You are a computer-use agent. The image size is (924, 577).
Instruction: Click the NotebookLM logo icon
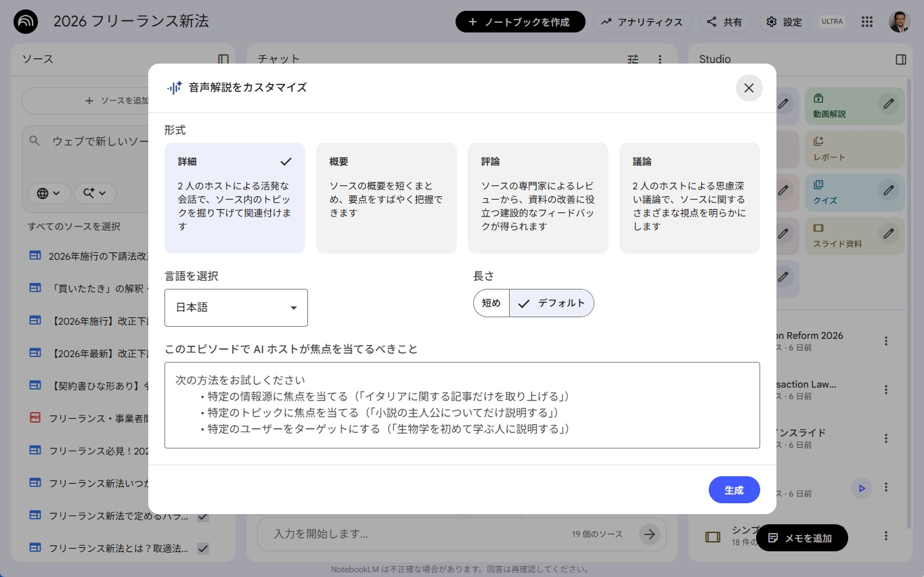[x=26, y=22]
